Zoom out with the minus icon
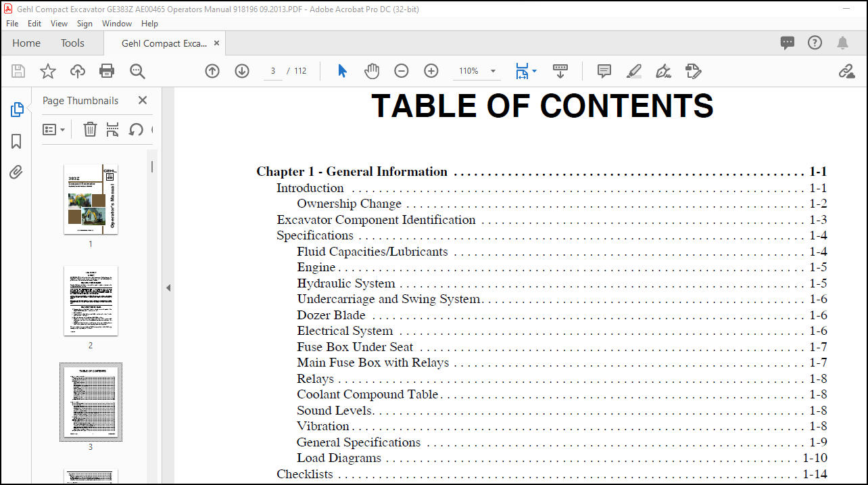The width and height of the screenshot is (868, 485). (402, 71)
